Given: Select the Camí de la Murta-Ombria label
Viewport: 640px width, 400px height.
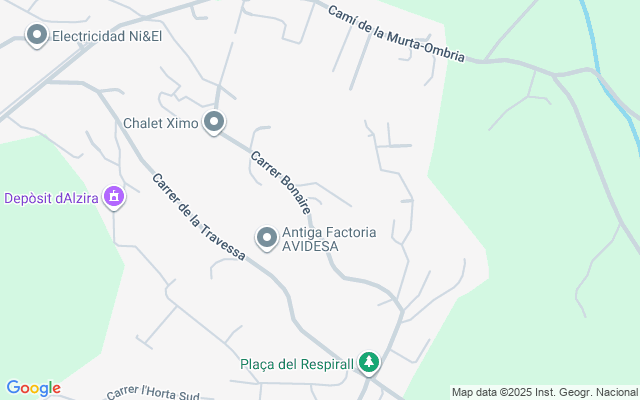Looking at the screenshot, I should (x=396, y=34).
